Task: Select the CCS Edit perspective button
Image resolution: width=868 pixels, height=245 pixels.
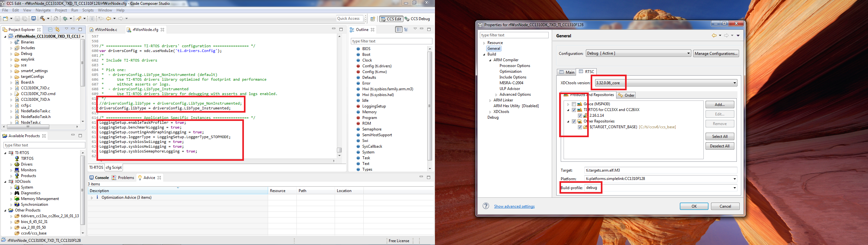Action: tap(391, 19)
